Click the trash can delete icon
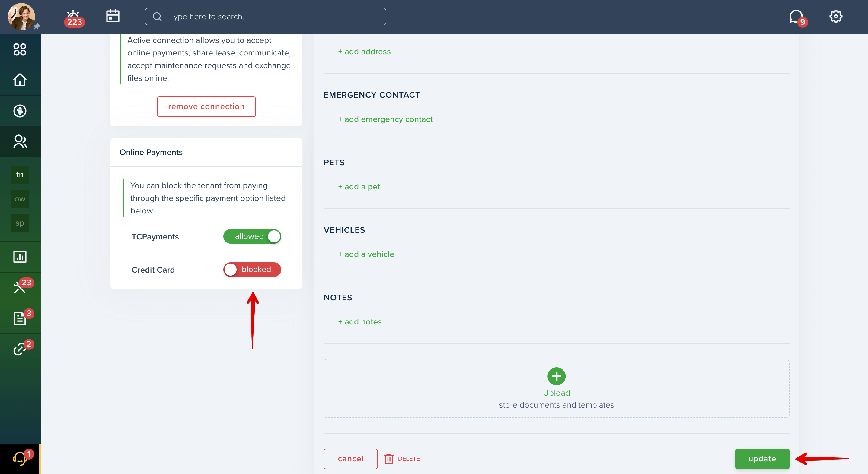868x474 pixels. (x=388, y=459)
